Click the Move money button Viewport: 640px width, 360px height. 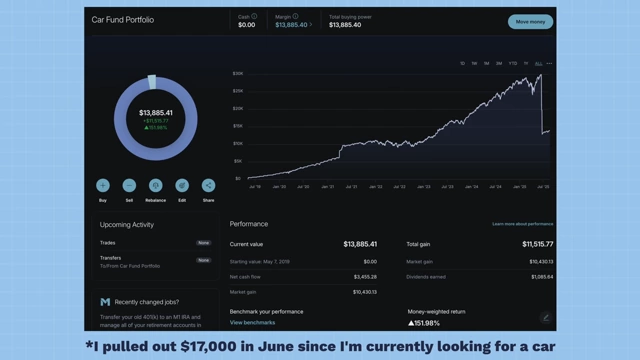point(530,22)
